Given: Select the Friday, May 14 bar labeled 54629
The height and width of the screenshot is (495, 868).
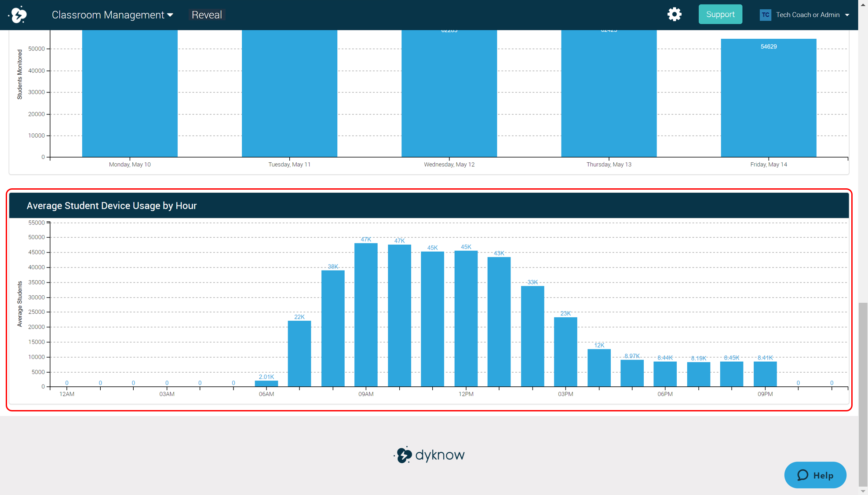Looking at the screenshot, I should click(768, 98).
